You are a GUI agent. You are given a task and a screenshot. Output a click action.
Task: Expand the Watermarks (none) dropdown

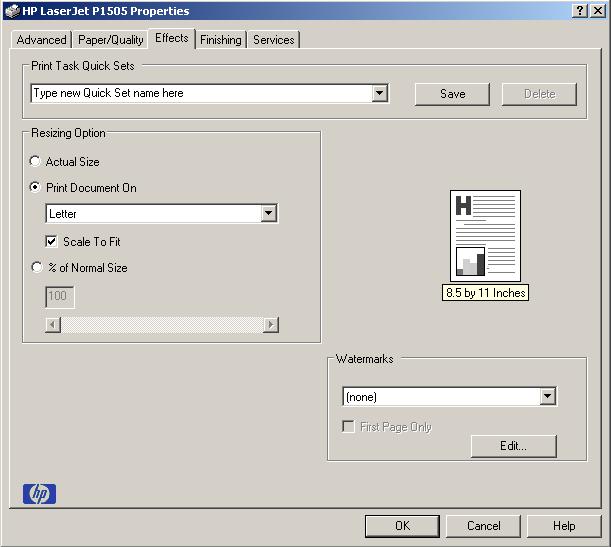pyautogui.click(x=547, y=397)
